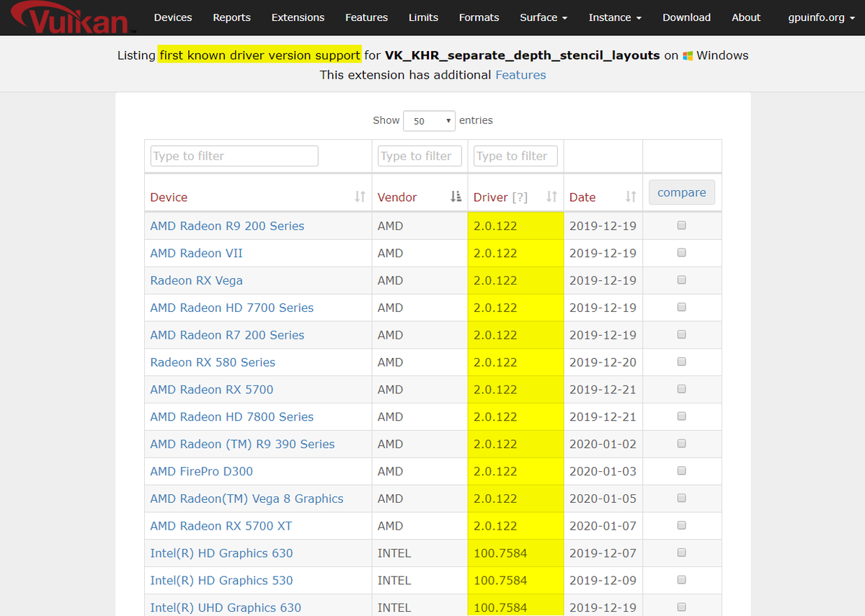The width and height of the screenshot is (865, 616).
Task: Open the Extensions page
Action: point(298,17)
